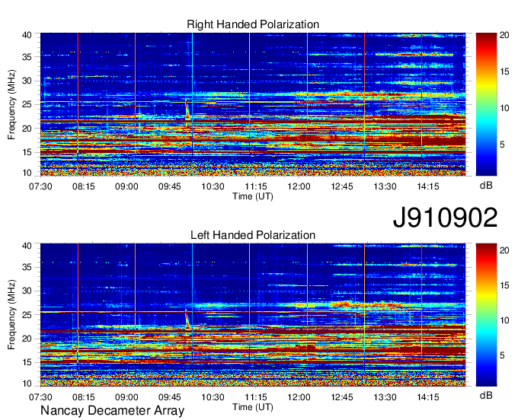Click the "Time (UT)" label under the Right Handed plot

point(253,196)
